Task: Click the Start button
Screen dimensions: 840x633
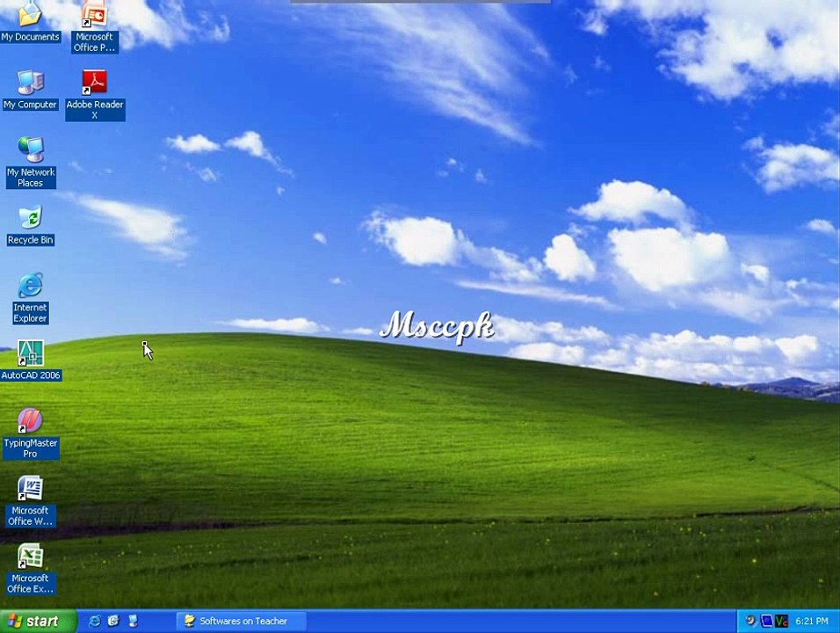Action: pos(38,622)
